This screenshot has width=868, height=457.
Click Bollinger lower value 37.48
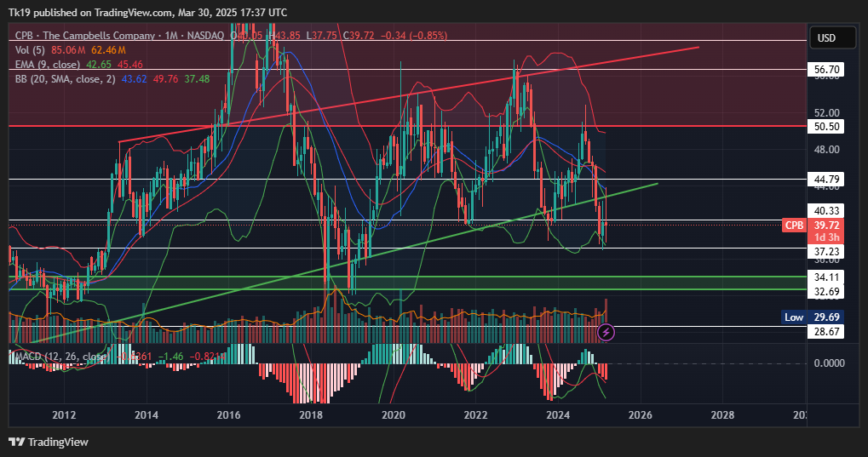point(197,79)
